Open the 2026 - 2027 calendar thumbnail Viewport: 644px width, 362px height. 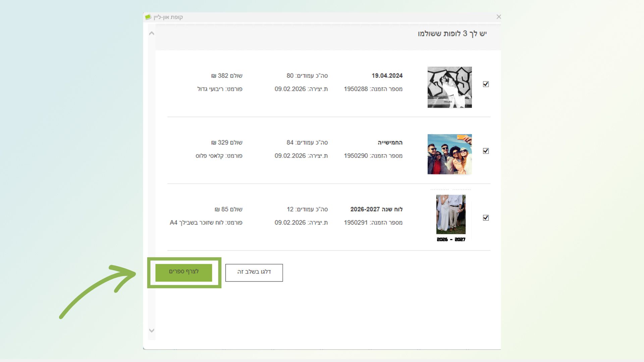tap(451, 216)
